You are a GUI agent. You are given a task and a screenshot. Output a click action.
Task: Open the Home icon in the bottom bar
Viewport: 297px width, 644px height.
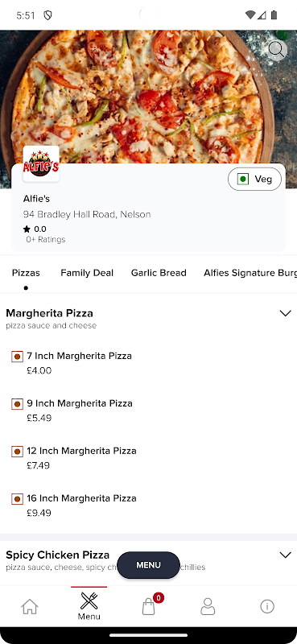pos(30,606)
